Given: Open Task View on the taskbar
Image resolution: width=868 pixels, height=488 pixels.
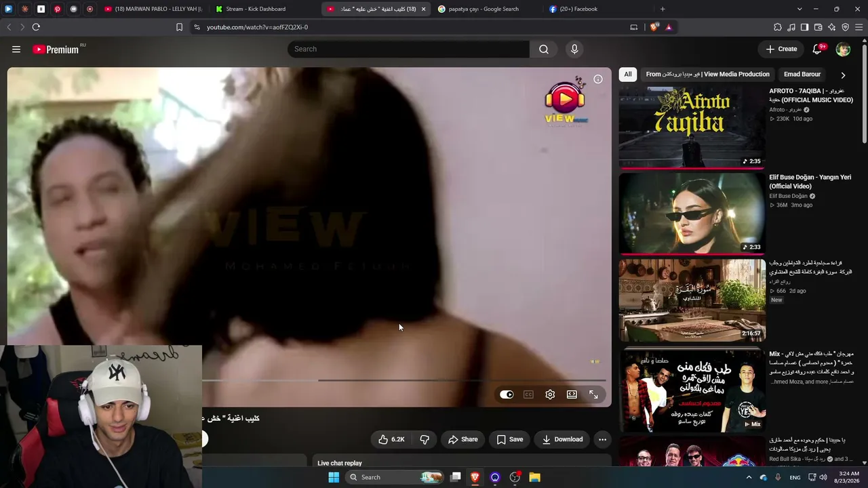Looking at the screenshot, I should click(x=456, y=477).
